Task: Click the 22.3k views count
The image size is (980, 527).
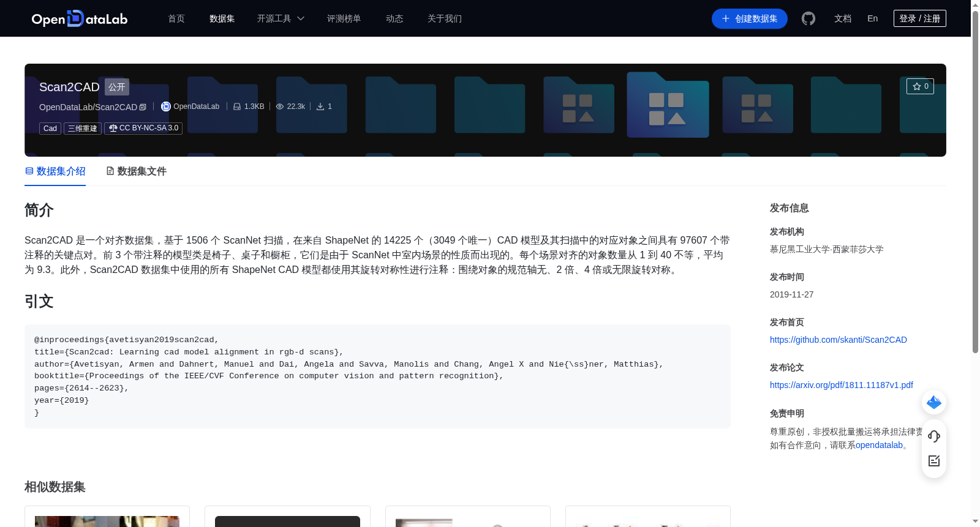Action: point(296,107)
